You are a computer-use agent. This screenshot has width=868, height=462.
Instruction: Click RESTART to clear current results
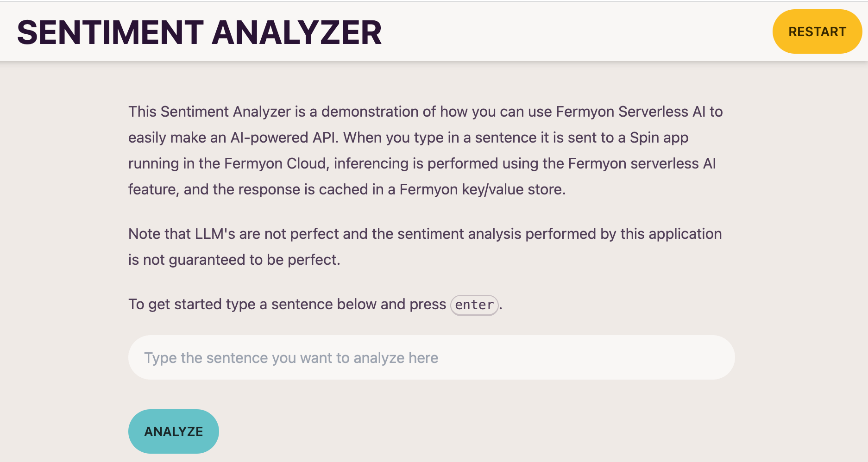tap(817, 31)
